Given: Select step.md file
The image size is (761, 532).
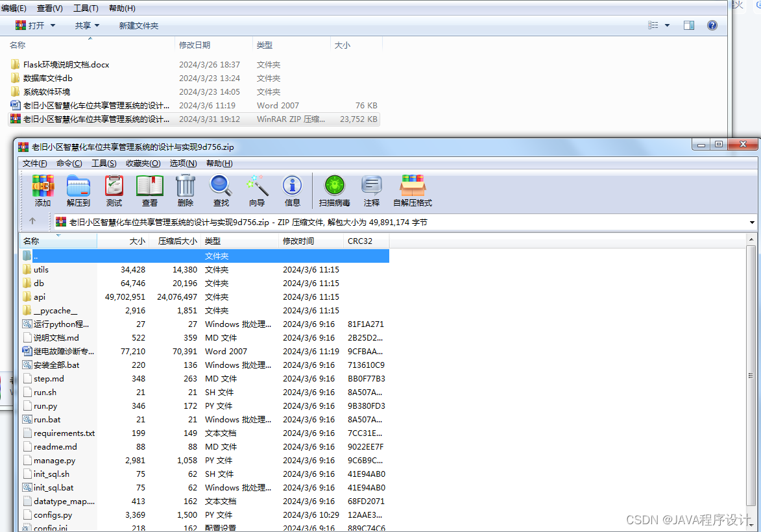Looking at the screenshot, I should (204, 378).
